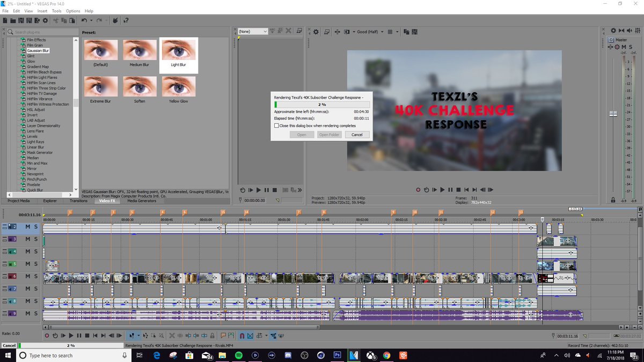Screen dimensions: 644x362
Task: Toggle Enable Snapping magnet icon
Action: point(241,336)
